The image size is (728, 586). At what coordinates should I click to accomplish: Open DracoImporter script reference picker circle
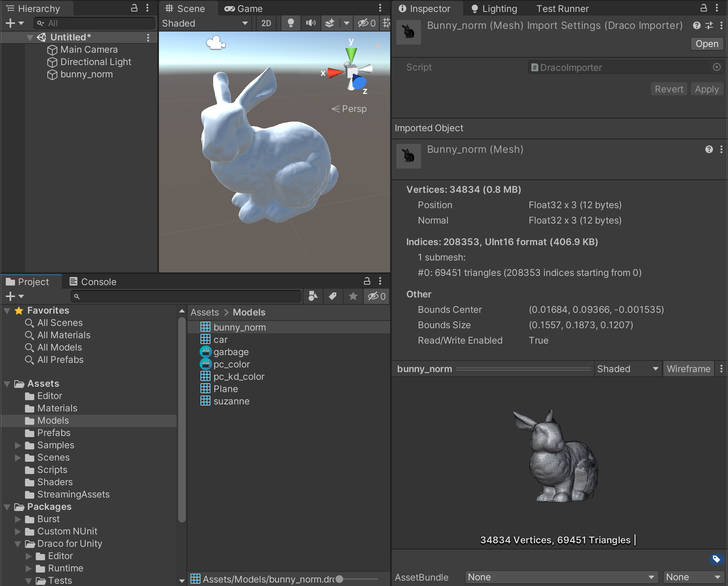(716, 67)
